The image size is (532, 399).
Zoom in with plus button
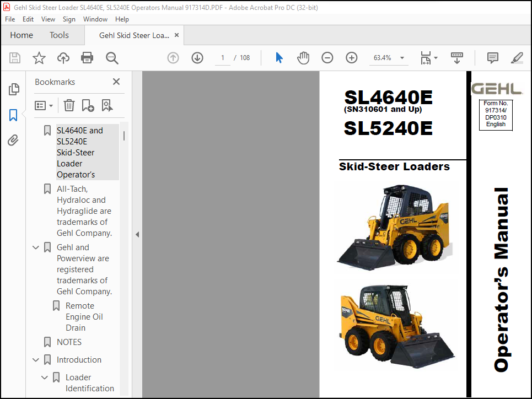coord(352,58)
